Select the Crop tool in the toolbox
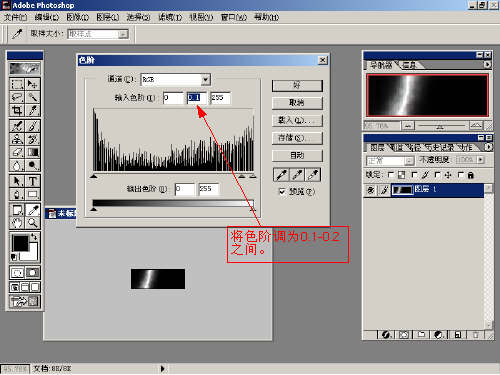Image resolution: width=500 pixels, height=375 pixels. tap(17, 110)
